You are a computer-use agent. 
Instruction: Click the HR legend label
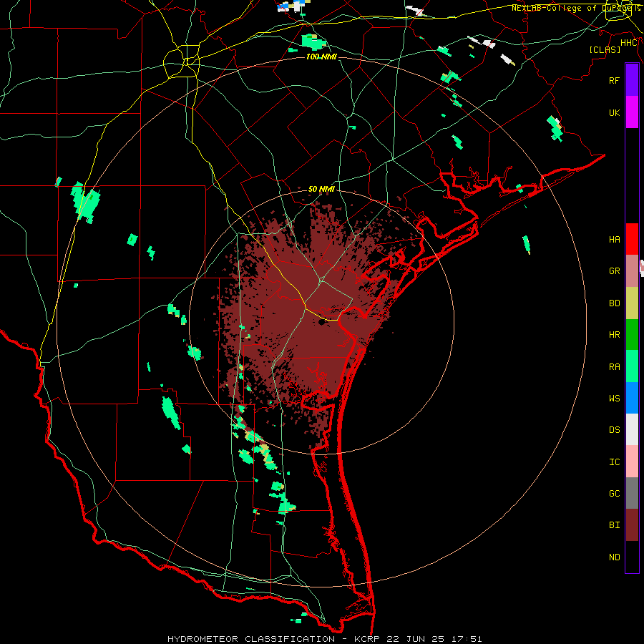615,335
